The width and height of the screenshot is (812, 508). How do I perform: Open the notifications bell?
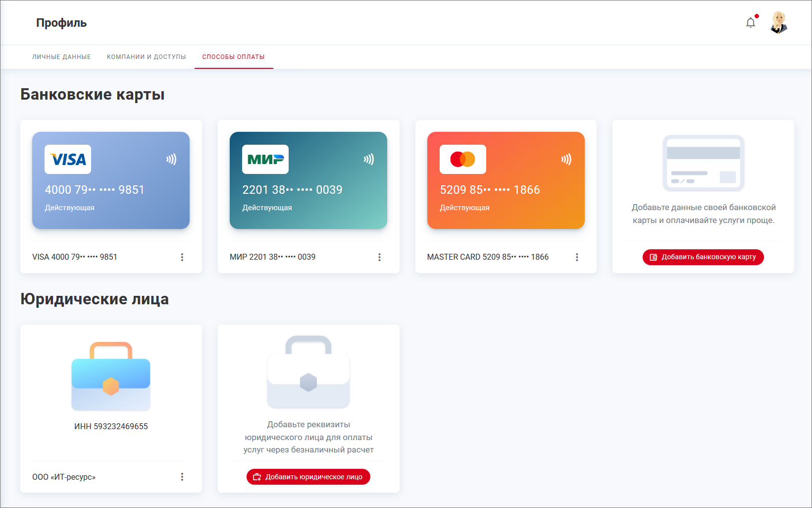[751, 23]
